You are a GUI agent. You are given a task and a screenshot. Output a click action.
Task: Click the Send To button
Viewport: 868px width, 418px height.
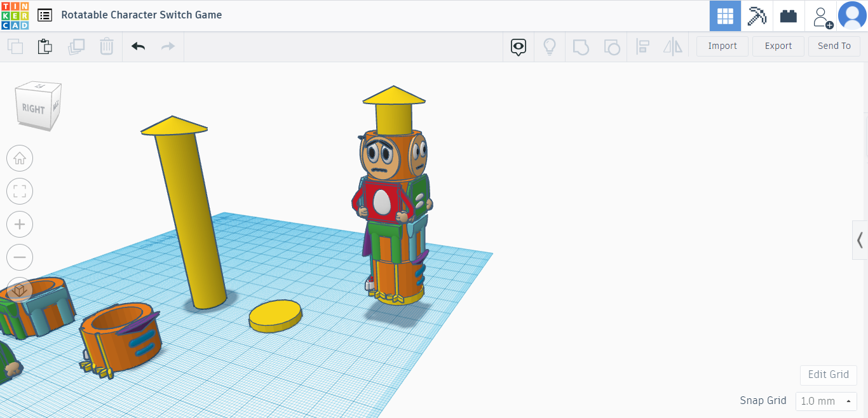(834, 46)
